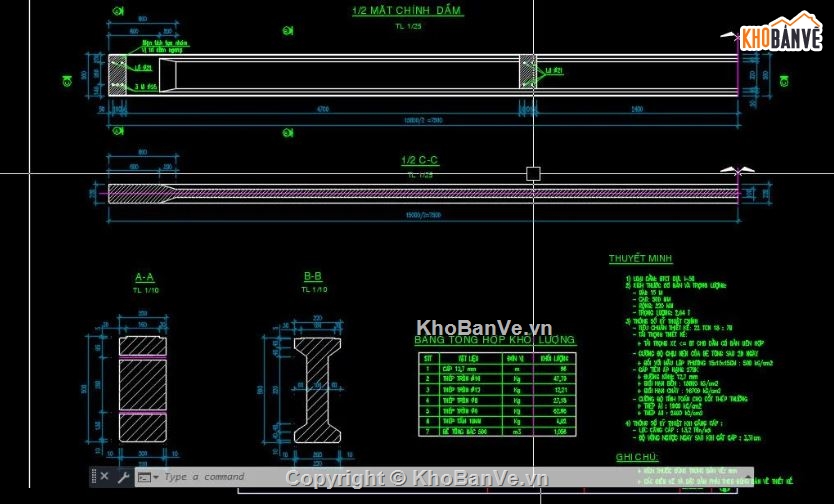Open the recent commands prompt icon
The image size is (834, 504).
pyautogui.click(x=144, y=477)
